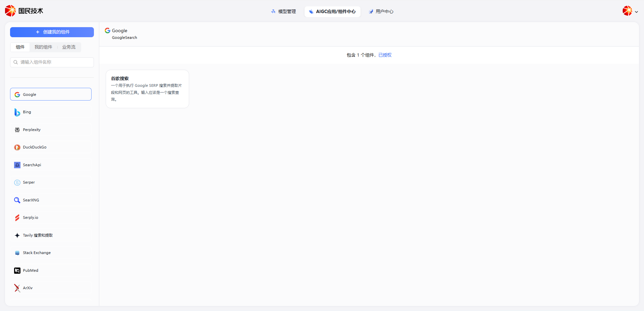
Task: Open the 模型管理 menu
Action: click(x=283, y=11)
